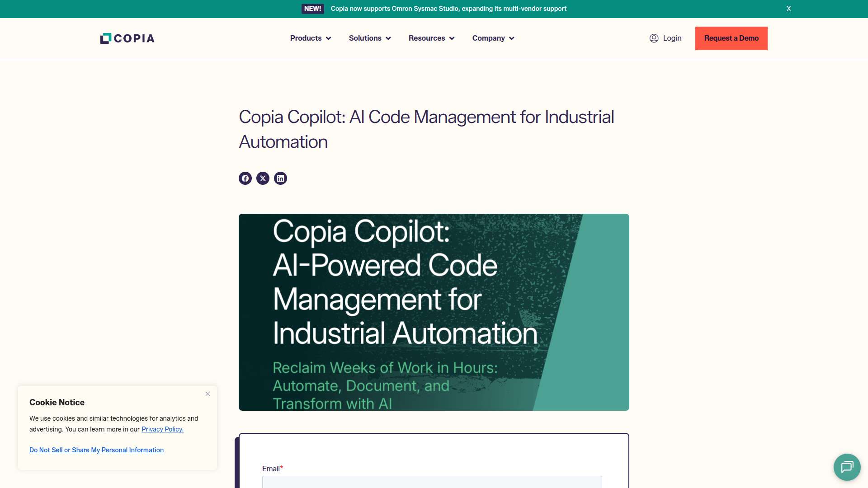Expand the Products menu
The height and width of the screenshot is (488, 868).
tap(311, 38)
